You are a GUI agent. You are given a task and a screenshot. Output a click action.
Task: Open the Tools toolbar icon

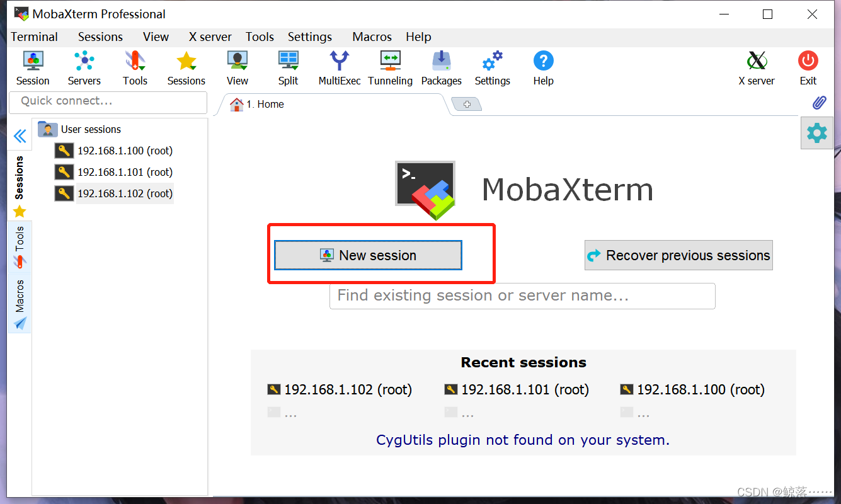[x=135, y=61]
